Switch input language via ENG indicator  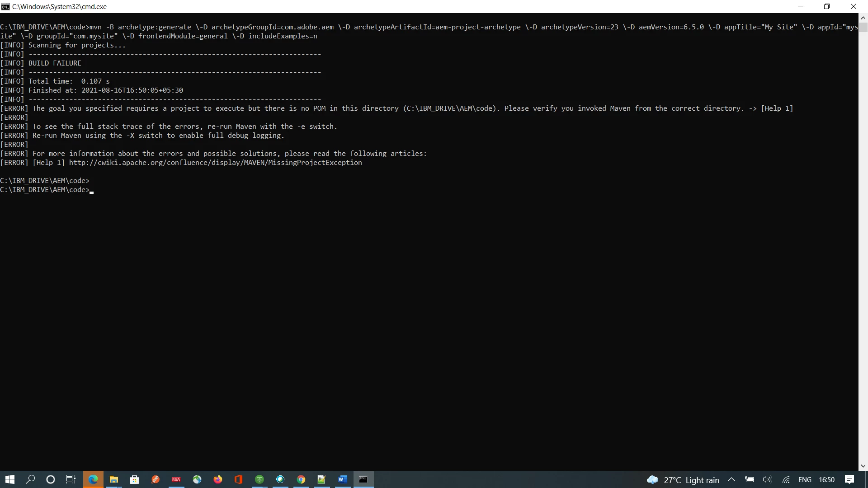[805, 479]
